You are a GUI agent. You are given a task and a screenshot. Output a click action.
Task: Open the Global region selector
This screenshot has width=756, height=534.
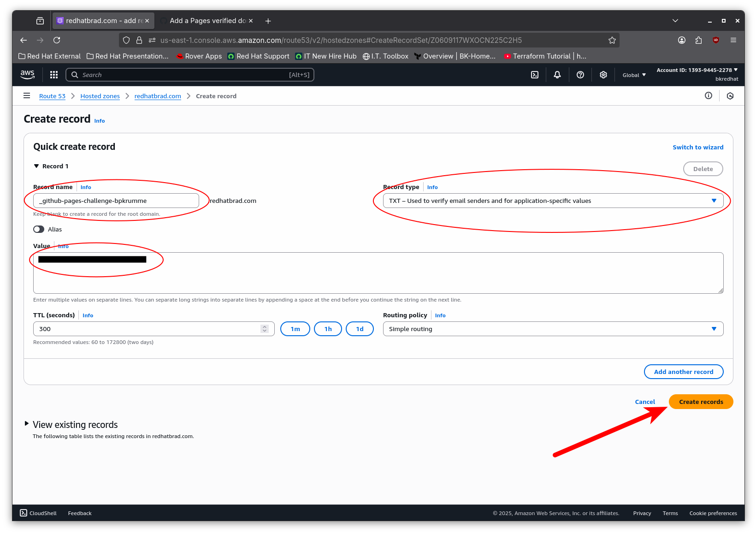[x=634, y=75]
